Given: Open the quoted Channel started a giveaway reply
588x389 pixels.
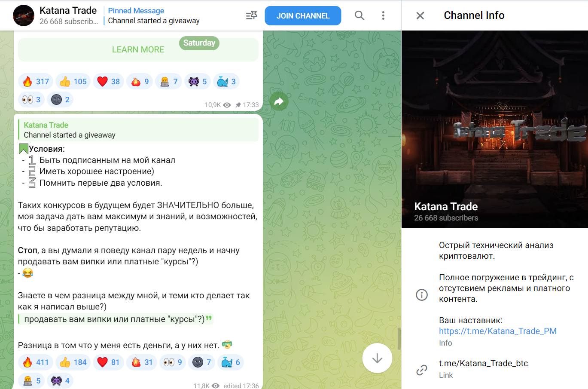Looking at the screenshot, I should pos(138,130).
